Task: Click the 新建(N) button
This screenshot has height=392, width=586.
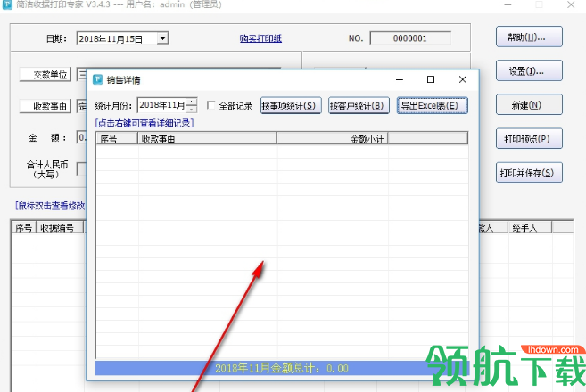Action: pyautogui.click(x=529, y=105)
